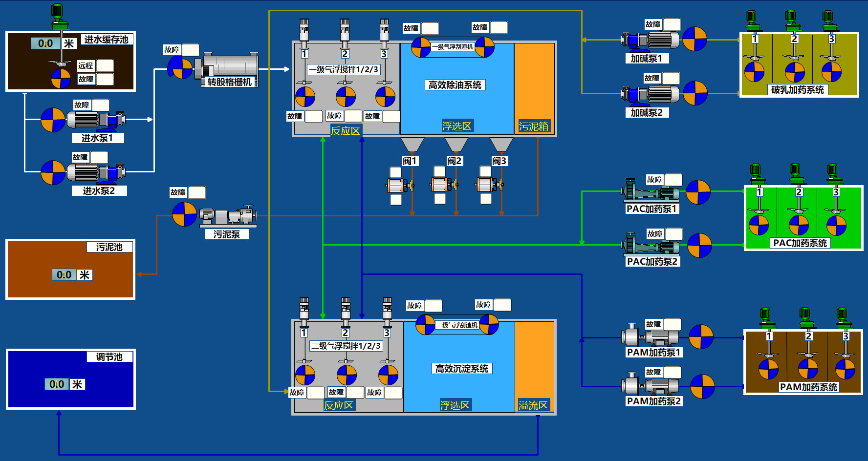Click the fault box next to 转股格栅机
Image resolution: width=868 pixels, height=461 pixels.
pyautogui.click(x=190, y=50)
